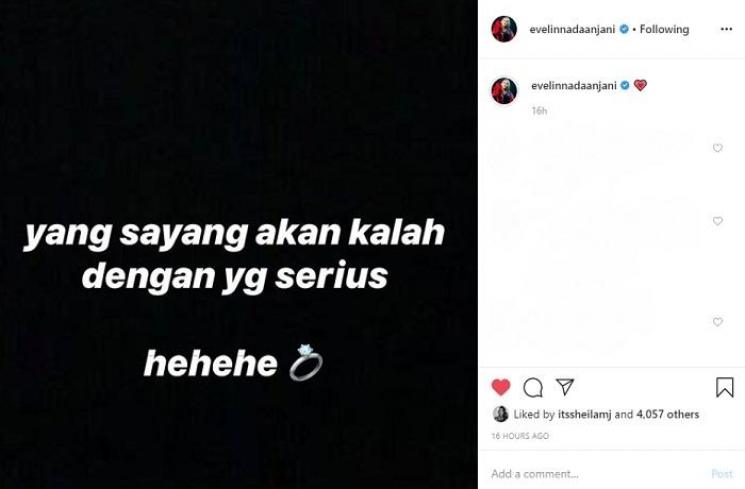Share post via paper plane icon
This screenshot has width=745, height=489.
coord(565,387)
